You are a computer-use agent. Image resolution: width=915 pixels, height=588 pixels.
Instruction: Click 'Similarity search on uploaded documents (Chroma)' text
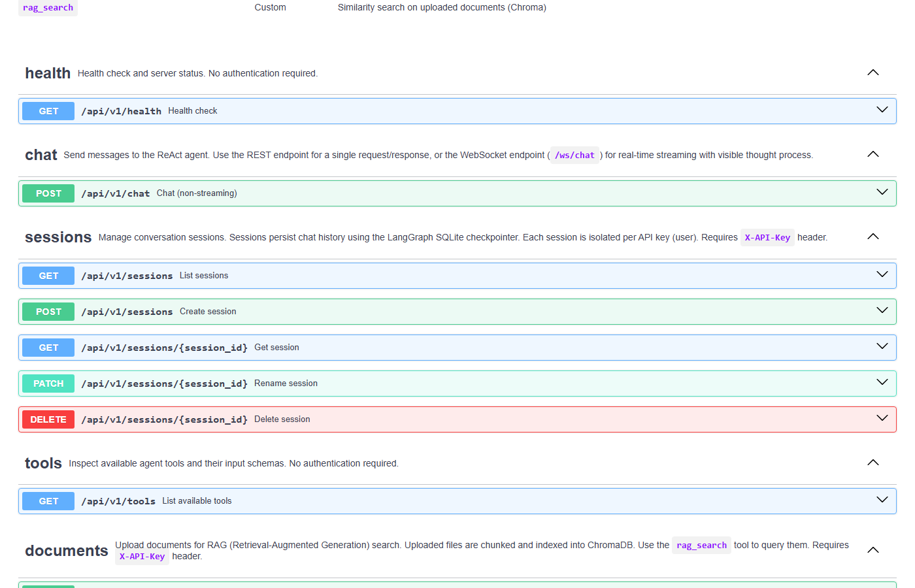tap(442, 7)
